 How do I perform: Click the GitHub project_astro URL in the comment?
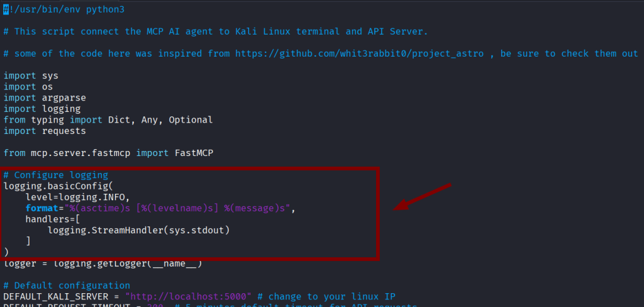coord(360,53)
